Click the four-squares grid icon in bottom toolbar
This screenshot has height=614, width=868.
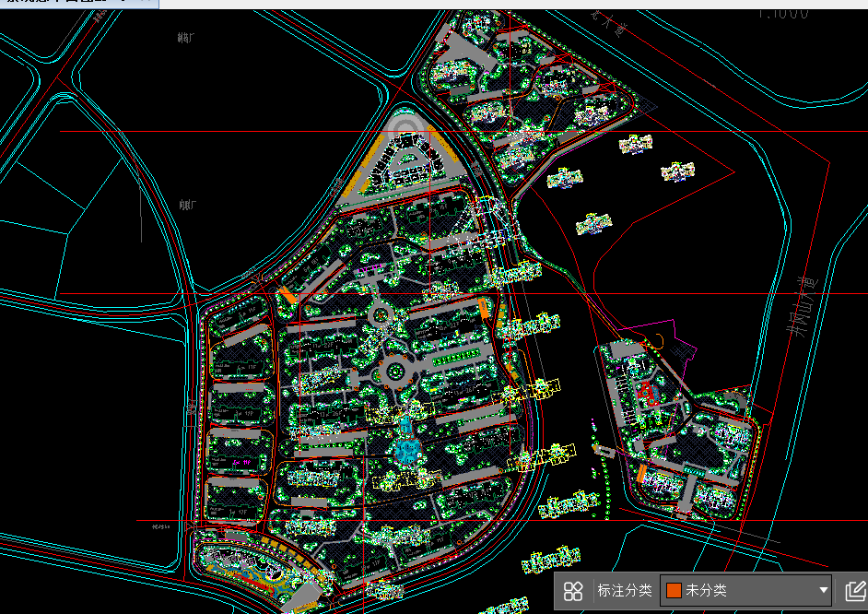point(573,591)
